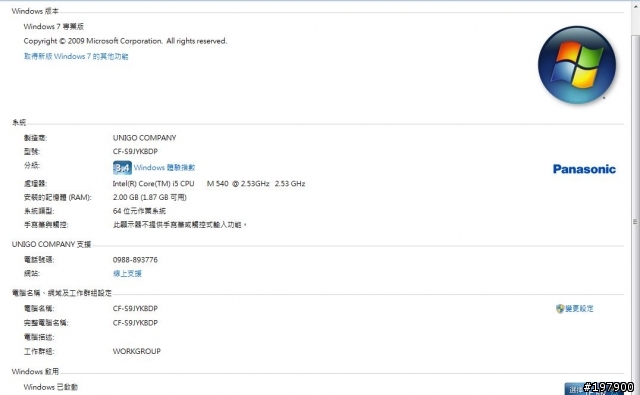Click the vertical scrollbar grip
The image size is (640, 395).
(635, 222)
